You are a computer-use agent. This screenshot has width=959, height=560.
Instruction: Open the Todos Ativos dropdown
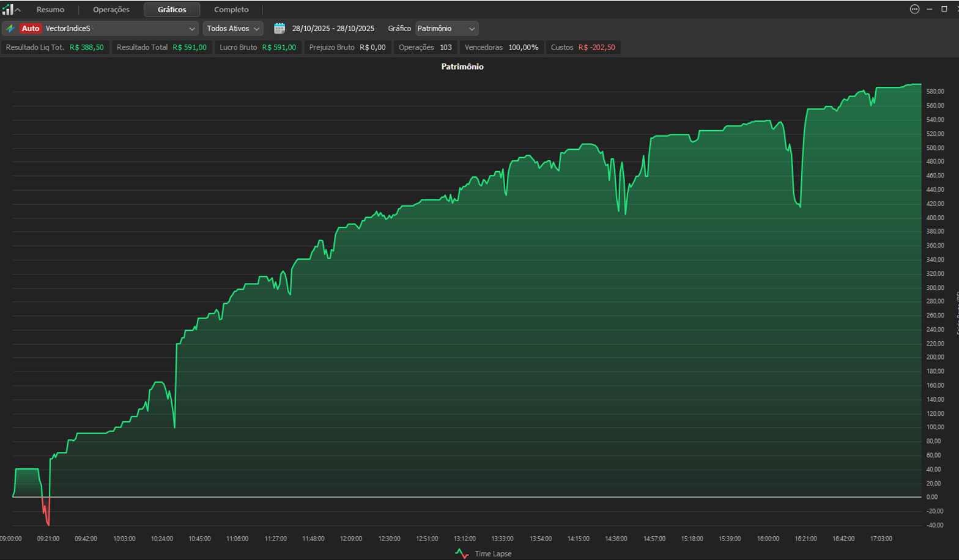pyautogui.click(x=233, y=29)
